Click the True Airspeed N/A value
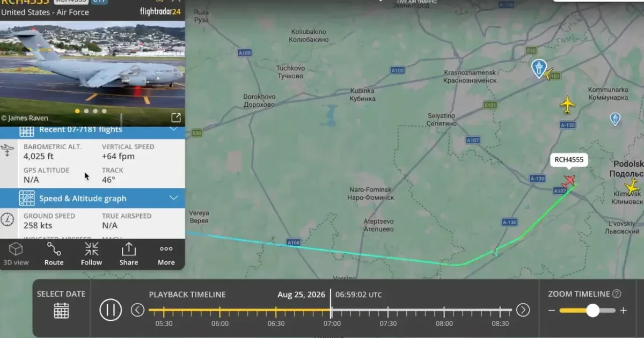644x338 pixels. [x=109, y=226]
